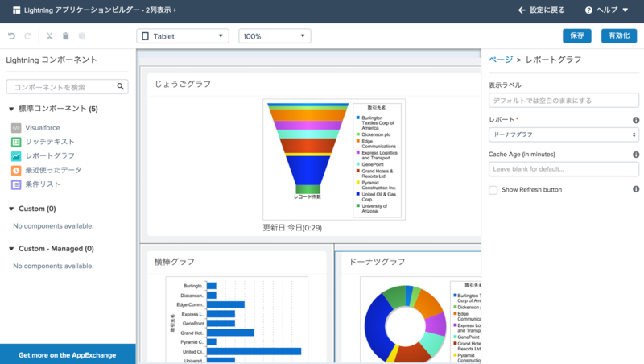Click the ページ breadcrumb link
The image size is (644, 364).
pyautogui.click(x=500, y=60)
